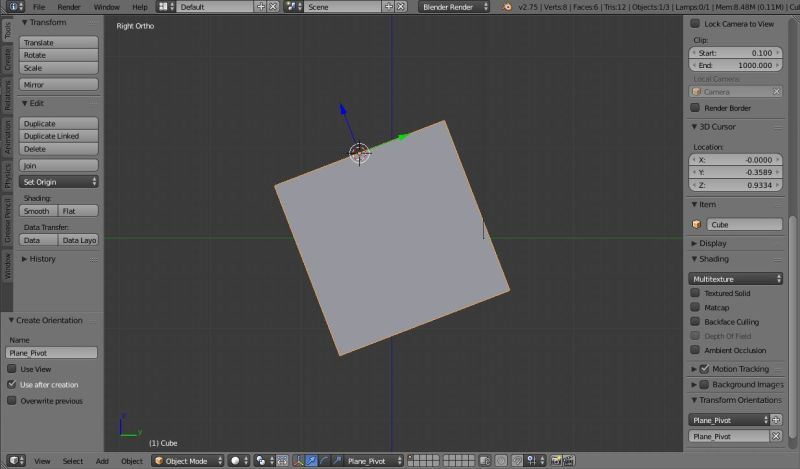Click OpenGL render animation icon

tap(568, 461)
